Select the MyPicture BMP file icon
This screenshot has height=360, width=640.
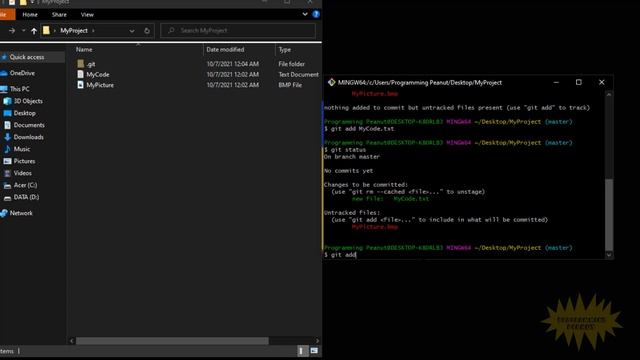pyautogui.click(x=80, y=85)
